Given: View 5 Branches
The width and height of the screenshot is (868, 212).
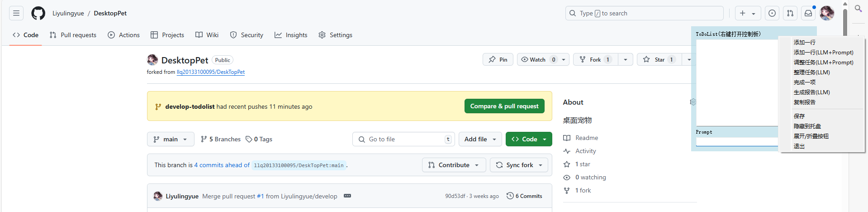Looking at the screenshot, I should tap(221, 139).
